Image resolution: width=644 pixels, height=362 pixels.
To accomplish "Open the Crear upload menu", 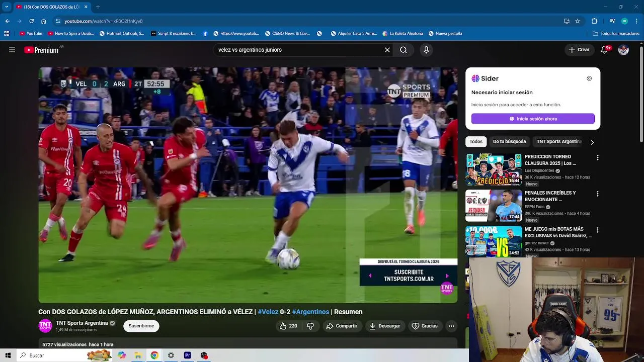I will coord(579,50).
